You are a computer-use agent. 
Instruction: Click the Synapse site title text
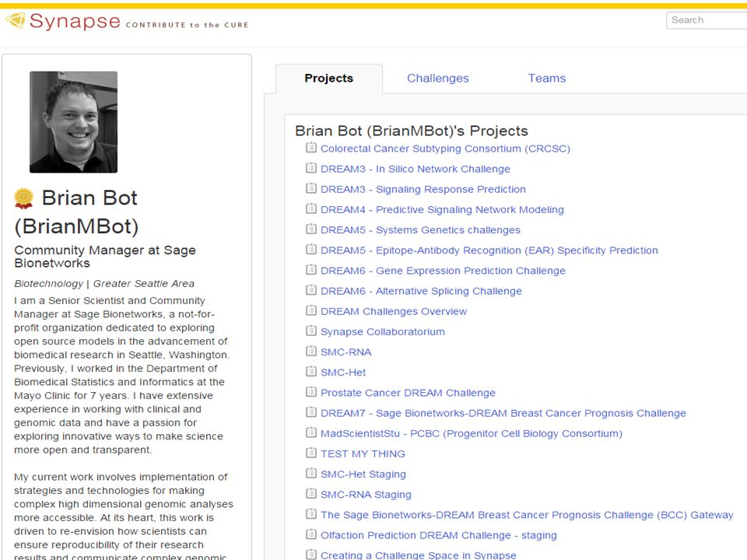(x=75, y=21)
